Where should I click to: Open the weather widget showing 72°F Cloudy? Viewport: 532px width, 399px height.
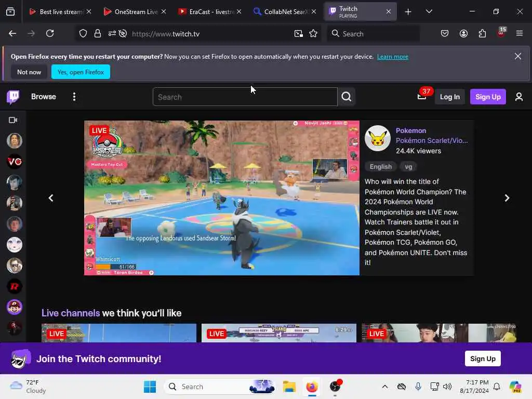point(28,387)
